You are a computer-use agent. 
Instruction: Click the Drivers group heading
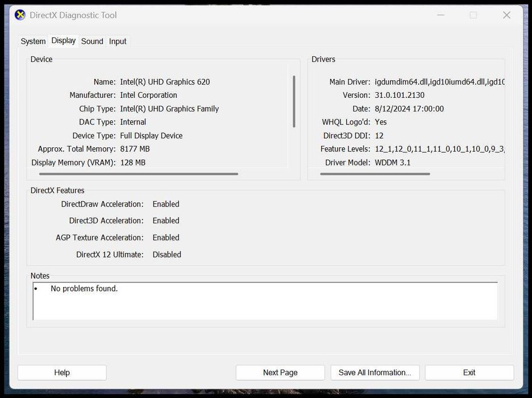[323, 59]
